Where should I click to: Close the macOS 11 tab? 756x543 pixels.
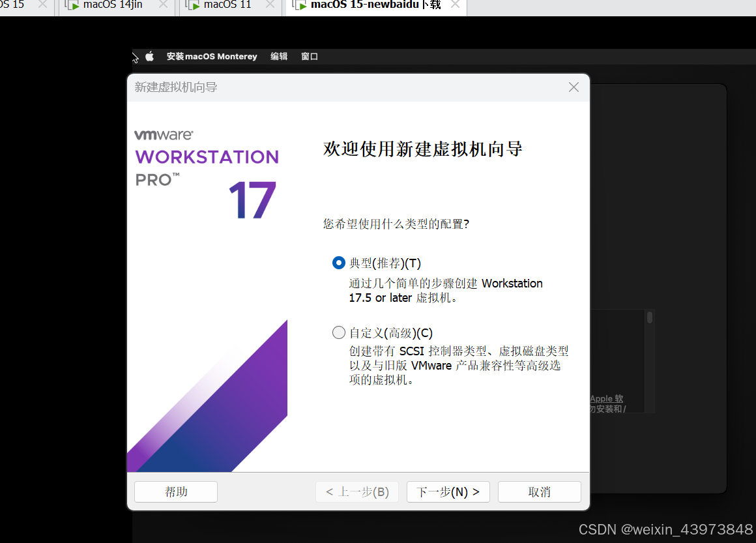[270, 5]
